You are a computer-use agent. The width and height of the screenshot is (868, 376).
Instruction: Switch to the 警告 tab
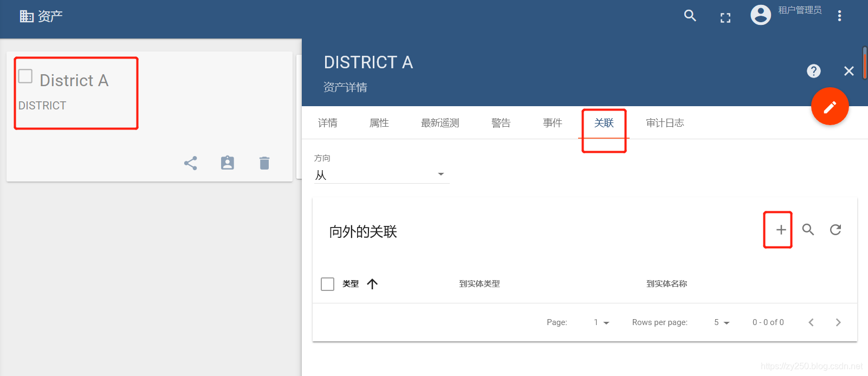(501, 123)
